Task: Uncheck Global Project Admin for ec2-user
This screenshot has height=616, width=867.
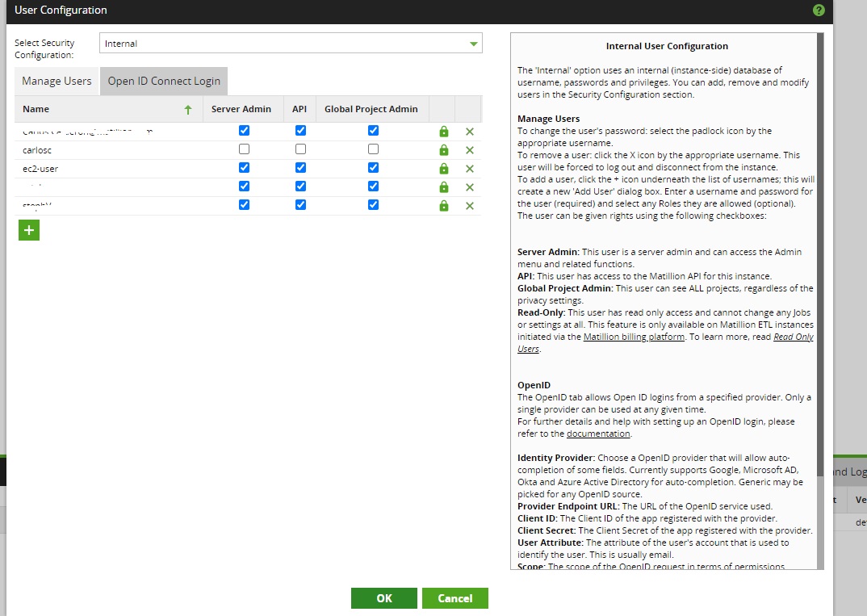Action: [x=373, y=168]
